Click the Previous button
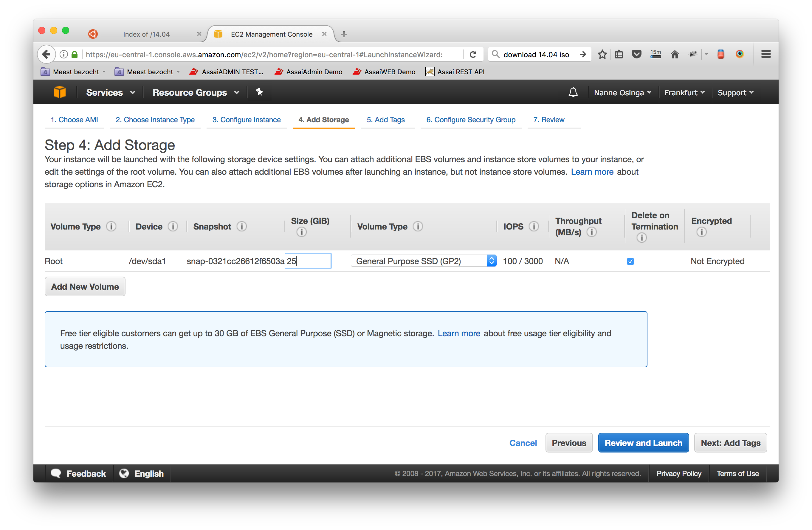The image size is (812, 530). [569, 443]
